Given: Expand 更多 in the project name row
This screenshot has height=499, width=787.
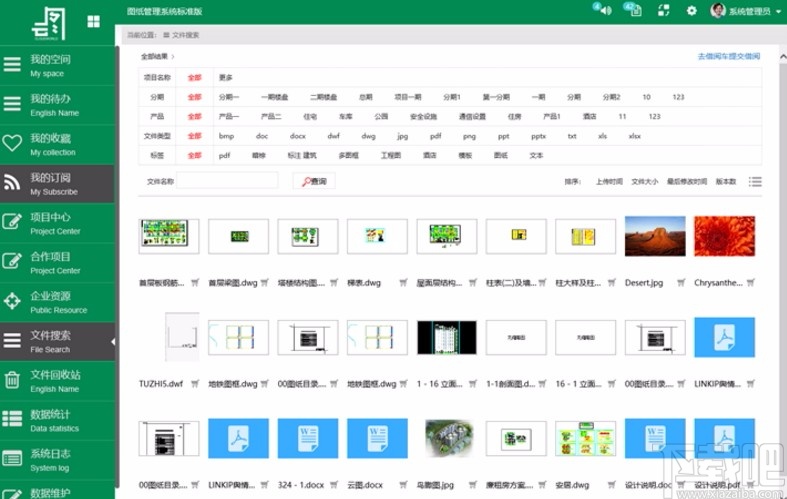Looking at the screenshot, I should (225, 77).
